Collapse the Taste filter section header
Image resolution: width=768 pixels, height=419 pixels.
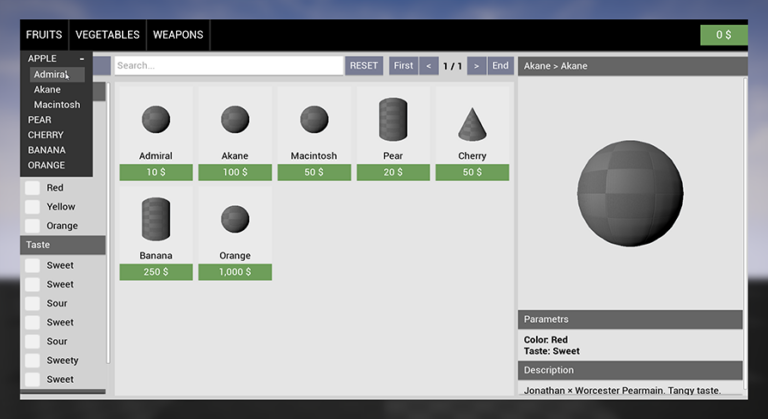pyautogui.click(x=63, y=245)
